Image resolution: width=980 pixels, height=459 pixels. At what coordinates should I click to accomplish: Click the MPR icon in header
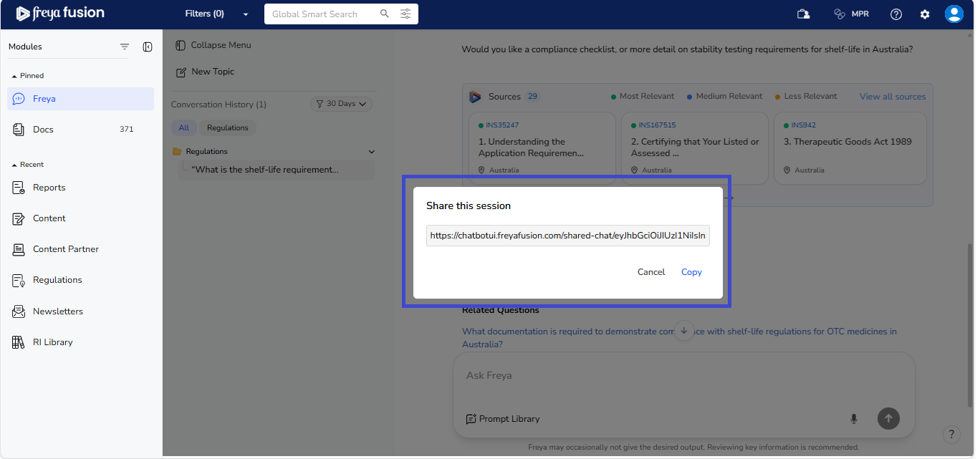(851, 14)
